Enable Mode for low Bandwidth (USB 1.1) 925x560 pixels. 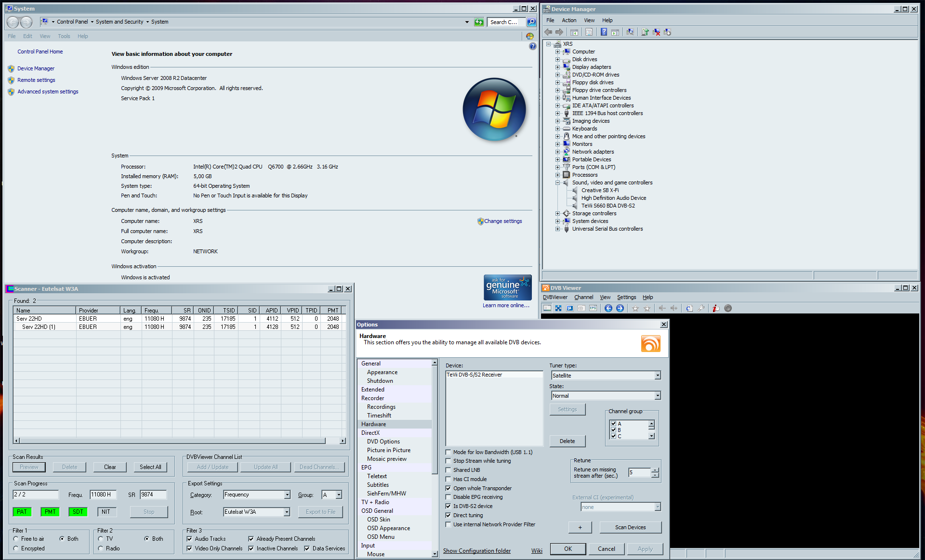click(449, 452)
